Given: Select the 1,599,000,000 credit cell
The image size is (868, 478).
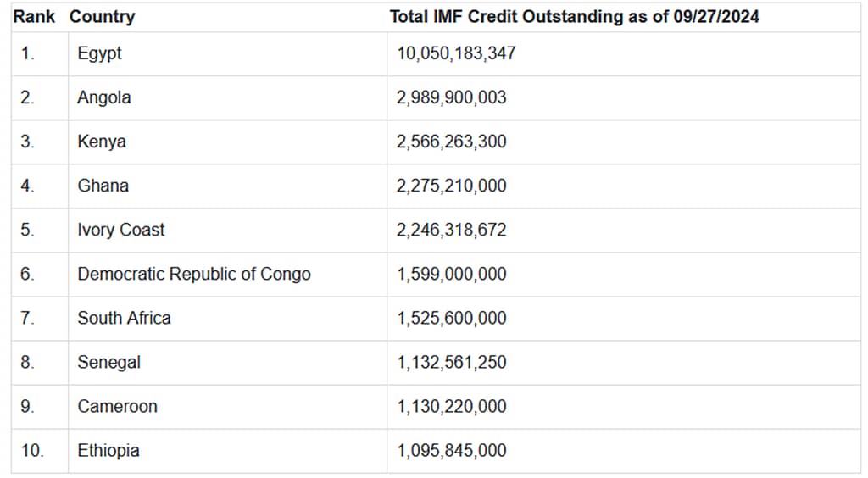Looking at the screenshot, I should (451, 274).
